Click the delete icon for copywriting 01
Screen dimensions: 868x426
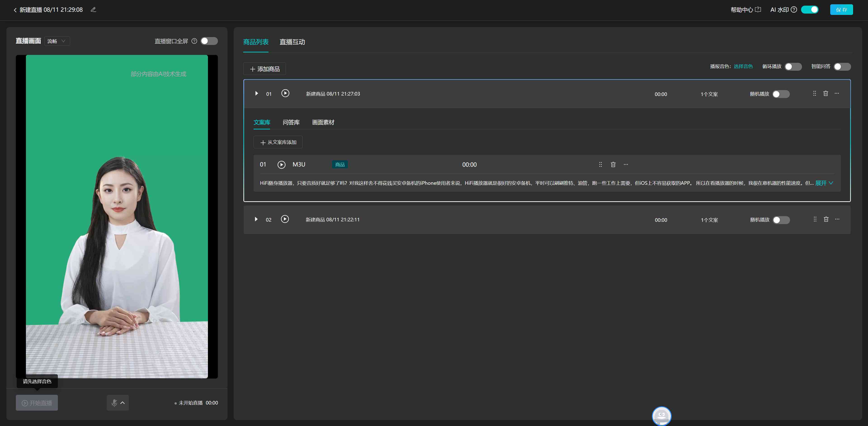[x=613, y=164]
